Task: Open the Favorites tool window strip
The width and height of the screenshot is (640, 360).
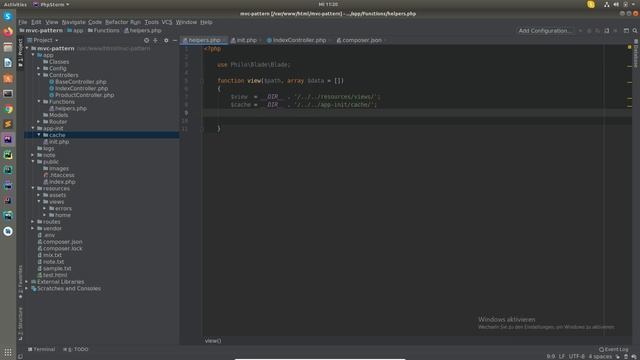Action: 20,282
